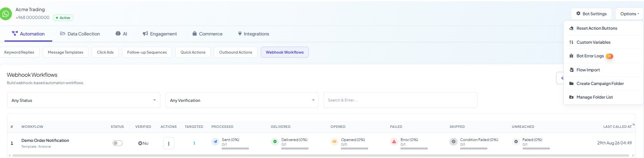
Task: Click the gear icon in Bot Settings
Action: click(x=578, y=14)
